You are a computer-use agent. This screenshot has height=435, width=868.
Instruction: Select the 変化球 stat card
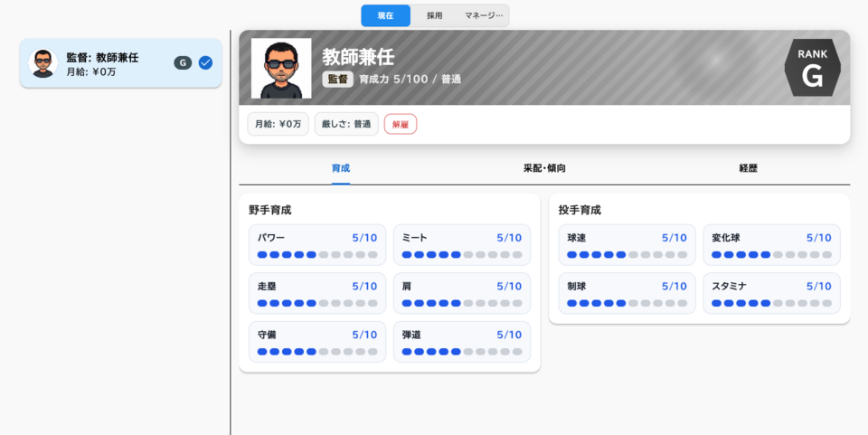click(x=771, y=245)
